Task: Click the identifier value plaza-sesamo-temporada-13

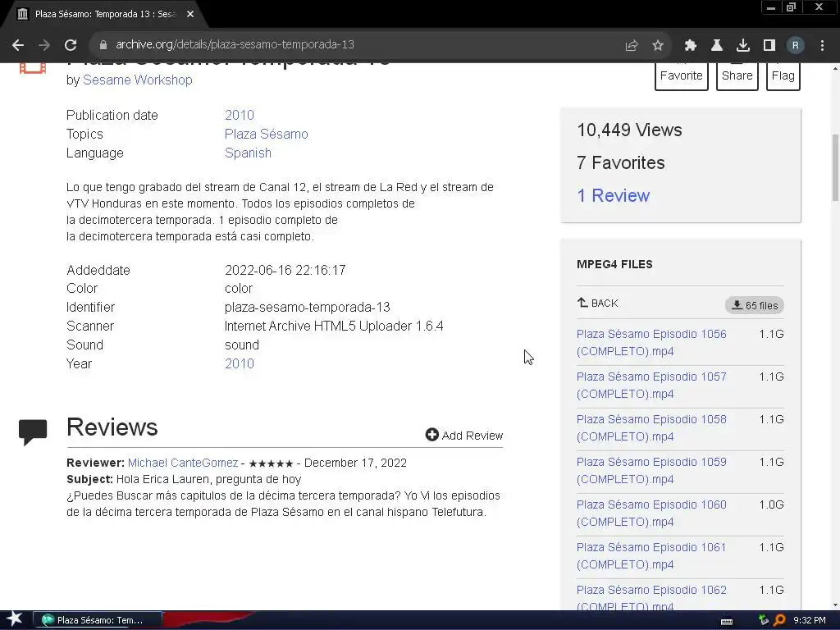Action: [308, 308]
